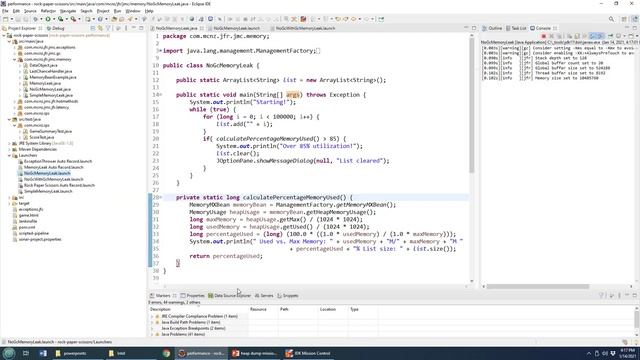Open the File menu
This screenshot has height=360, width=640.
click(x=5, y=11)
